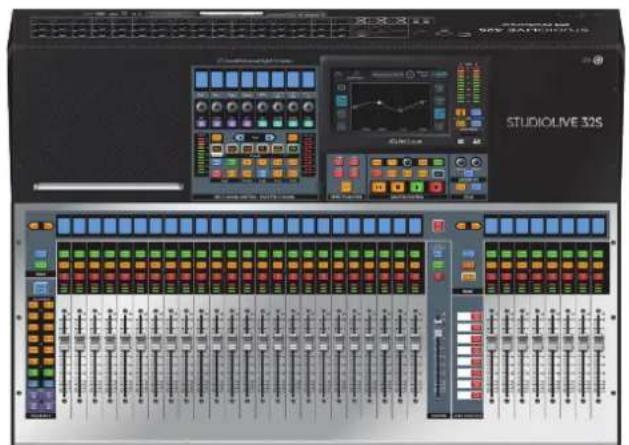This screenshot has width=629, height=445.
Task: Hit the red record transport button
Action: click(x=436, y=187)
